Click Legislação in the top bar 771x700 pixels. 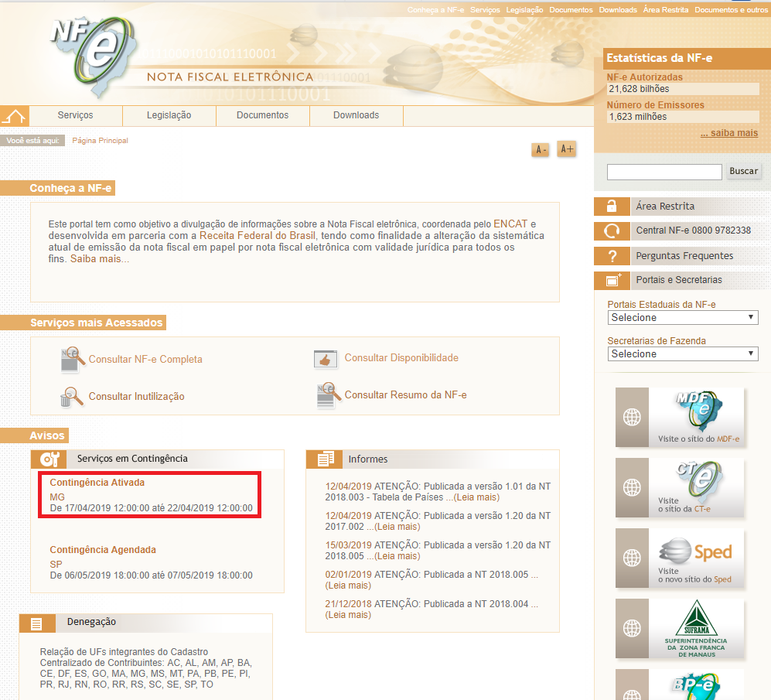(524, 10)
